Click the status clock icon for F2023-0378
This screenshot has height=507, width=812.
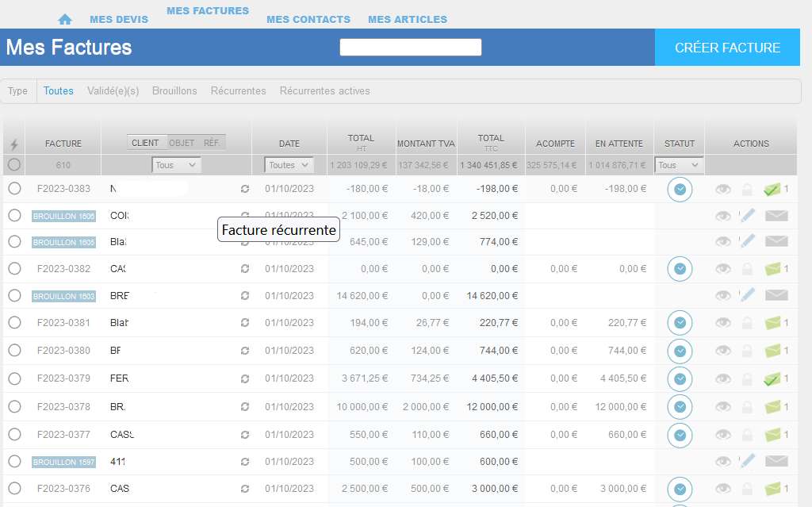point(680,407)
